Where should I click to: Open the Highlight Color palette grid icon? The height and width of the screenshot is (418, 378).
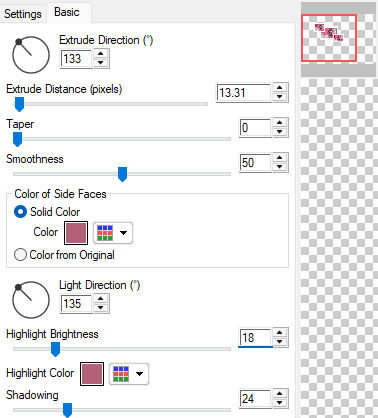pyautogui.click(x=121, y=374)
